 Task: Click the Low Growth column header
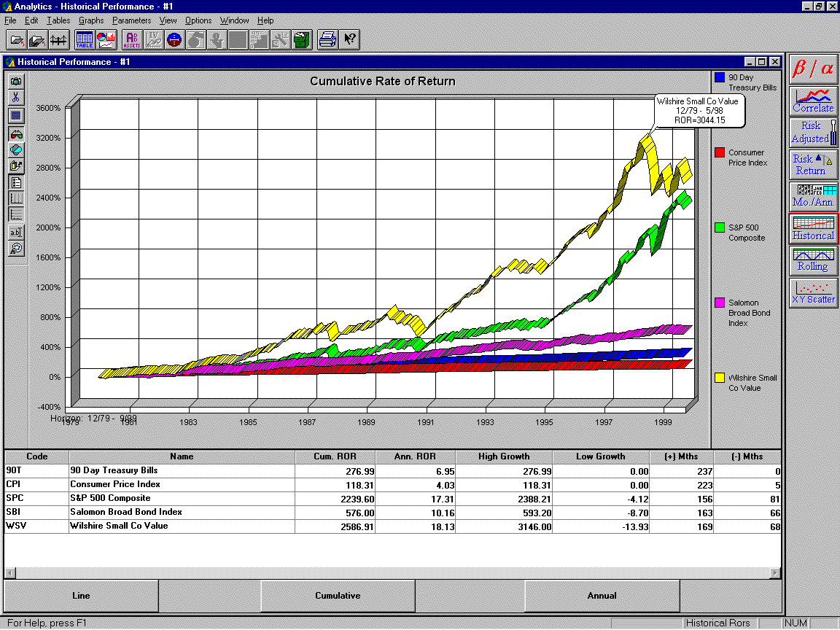601,456
